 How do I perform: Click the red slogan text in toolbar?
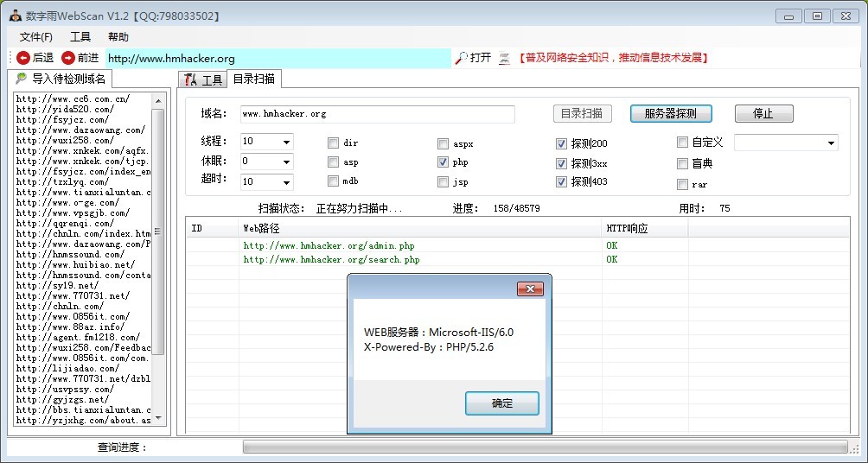[613, 58]
